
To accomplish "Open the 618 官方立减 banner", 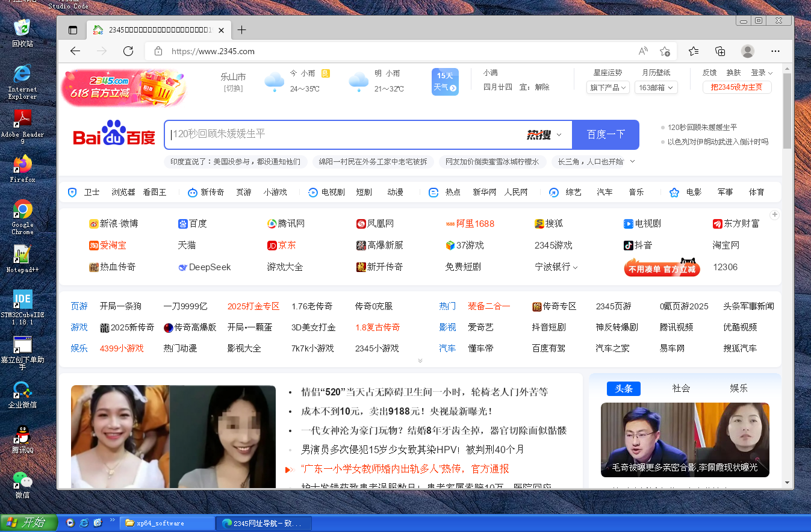I will 123,87.
